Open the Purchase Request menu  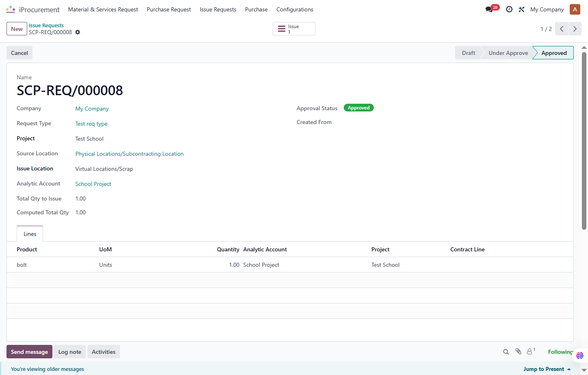169,9
